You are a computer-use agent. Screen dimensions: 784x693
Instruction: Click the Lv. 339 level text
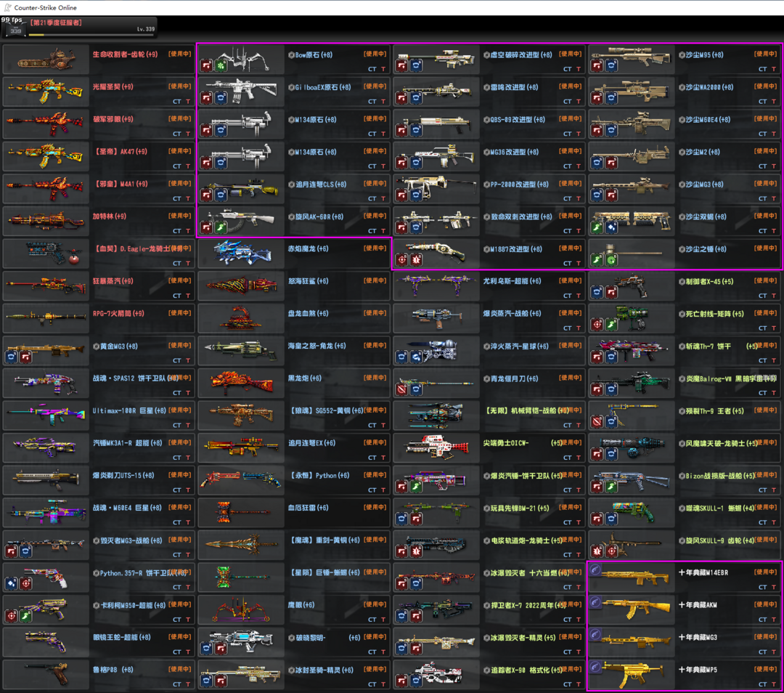point(146,29)
